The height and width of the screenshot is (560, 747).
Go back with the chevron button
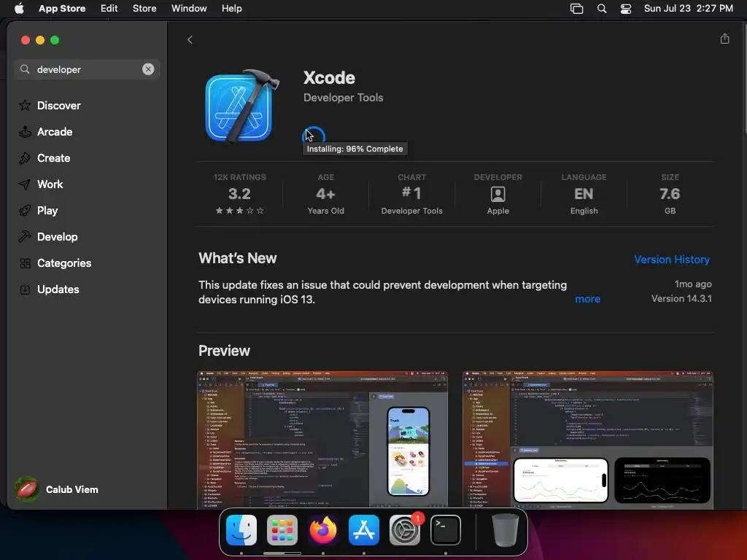tap(190, 39)
